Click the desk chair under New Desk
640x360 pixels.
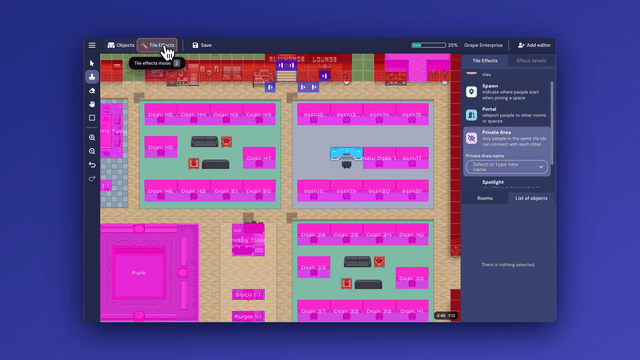[x=346, y=164]
